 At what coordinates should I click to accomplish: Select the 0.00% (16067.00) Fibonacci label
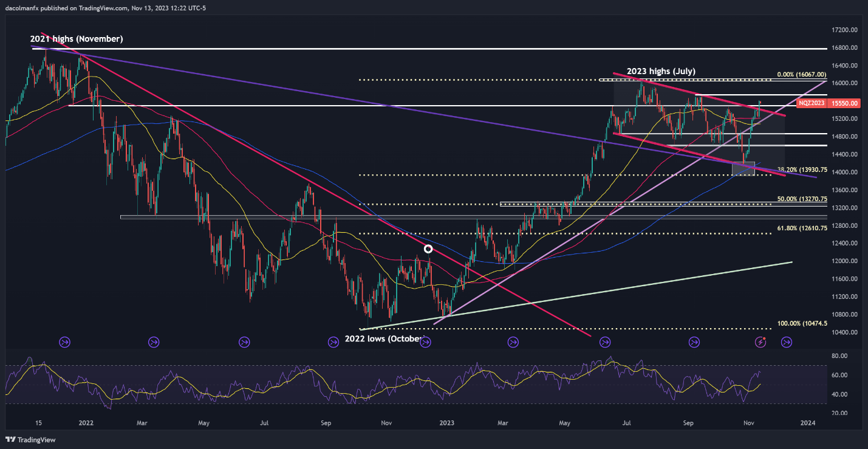(x=802, y=75)
